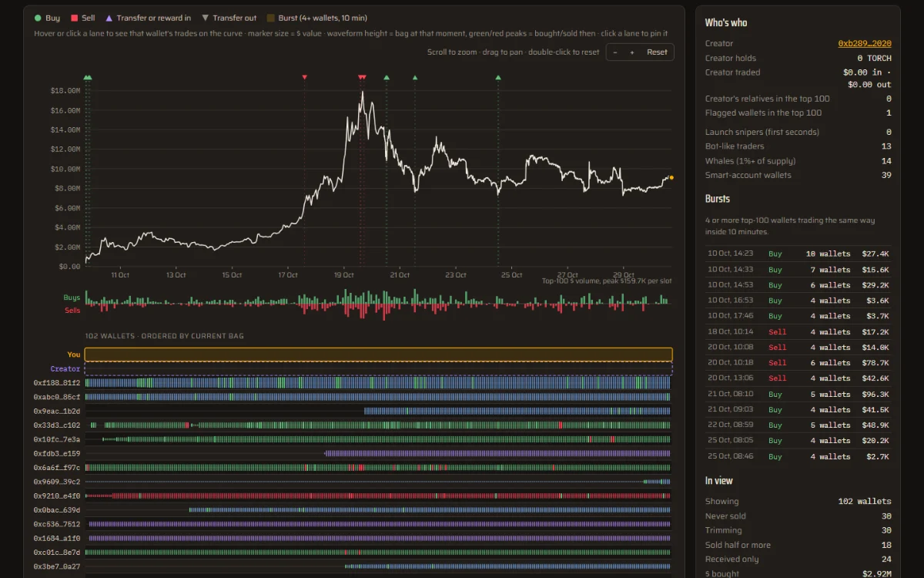Select burst row 25 Oct, 08:05 Buy $20.2K
The image size is (924, 578).
pyautogui.click(x=798, y=441)
